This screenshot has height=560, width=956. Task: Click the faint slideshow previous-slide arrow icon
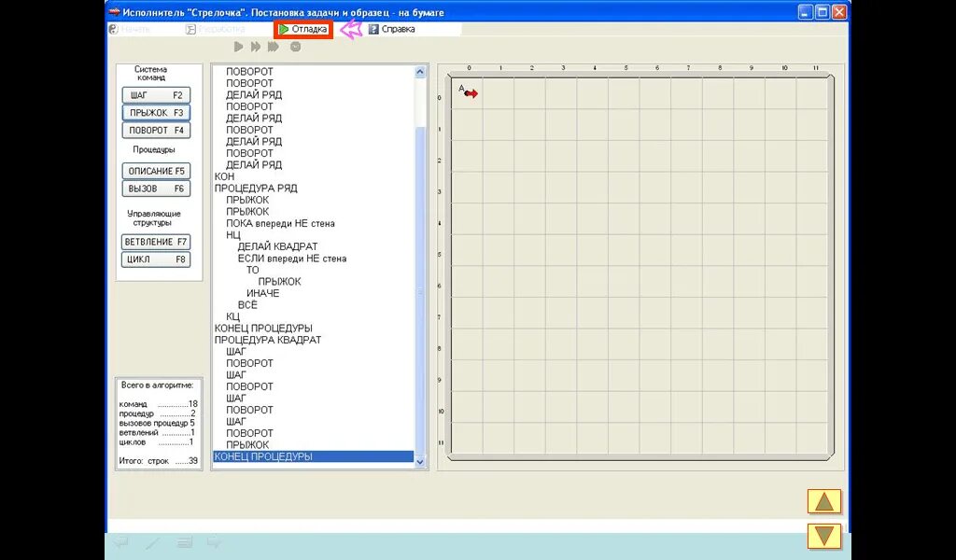(x=121, y=541)
